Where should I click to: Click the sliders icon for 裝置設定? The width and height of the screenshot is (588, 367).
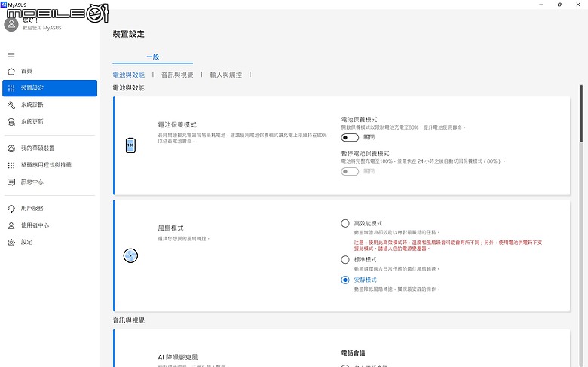[x=11, y=88]
